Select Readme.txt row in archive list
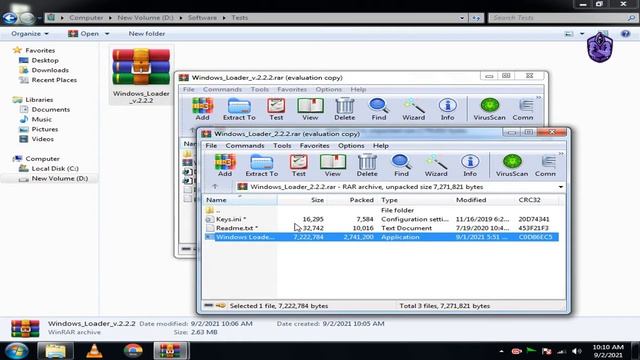Viewport: 640px width, 360px height. coord(381,228)
